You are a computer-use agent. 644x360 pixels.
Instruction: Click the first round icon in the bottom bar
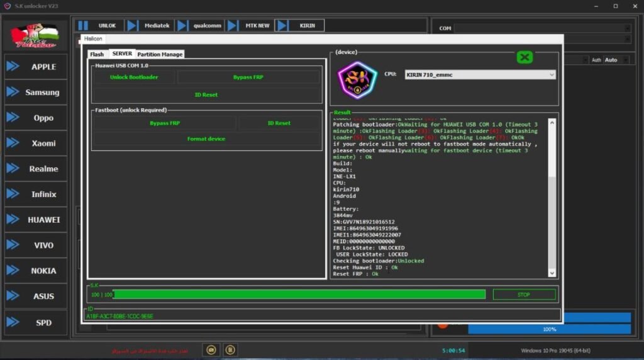tap(211, 350)
